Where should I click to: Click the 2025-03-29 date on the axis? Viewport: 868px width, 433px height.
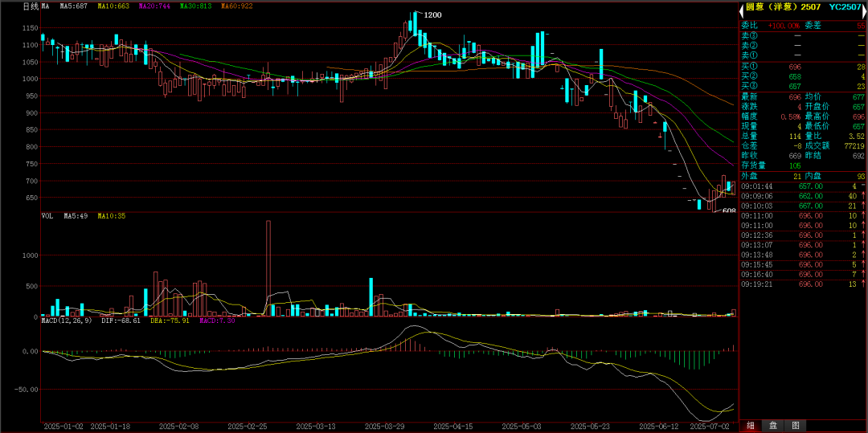[386, 427]
